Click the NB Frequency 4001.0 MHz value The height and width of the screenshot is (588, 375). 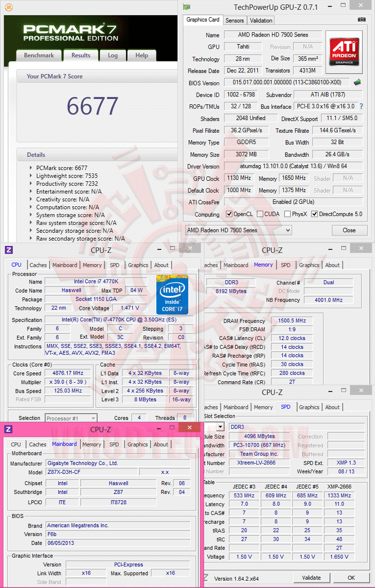click(x=329, y=300)
